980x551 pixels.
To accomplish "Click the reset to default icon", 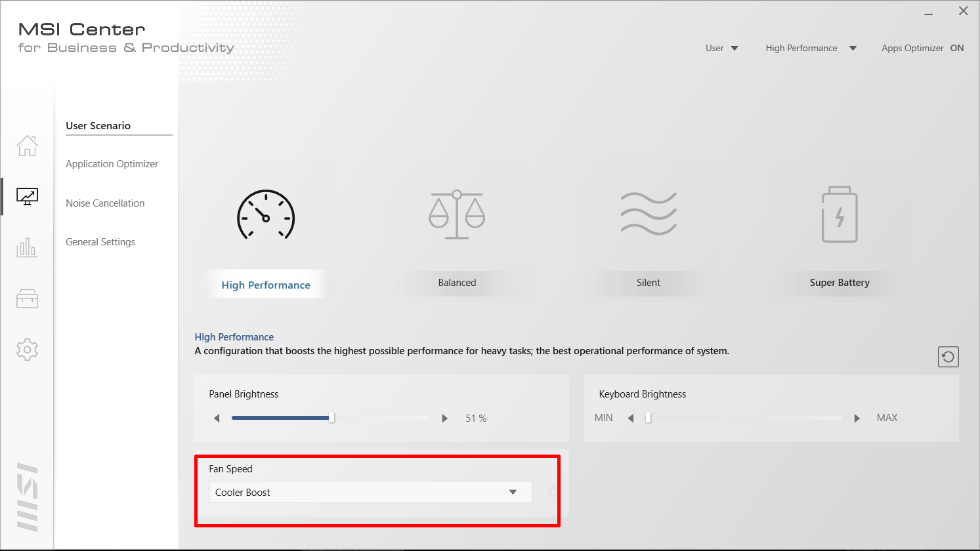I will pos(948,357).
